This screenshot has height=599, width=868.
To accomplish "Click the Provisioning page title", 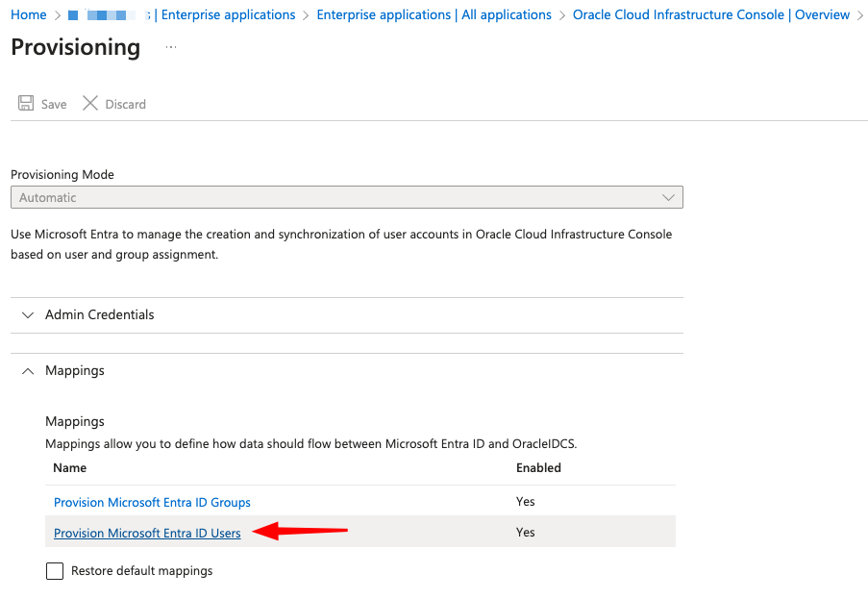I will coord(75,47).
